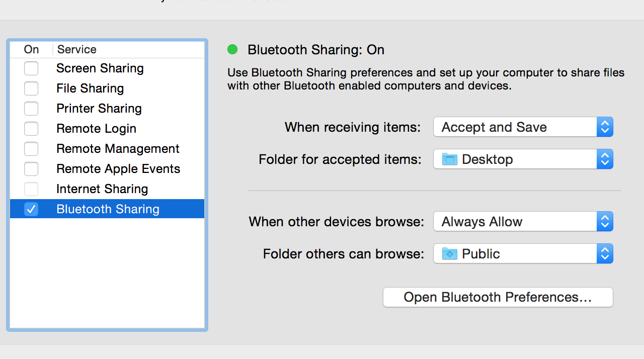Tick the Remote Apple Events checkbox
This screenshot has height=359, width=644.
[x=31, y=169]
